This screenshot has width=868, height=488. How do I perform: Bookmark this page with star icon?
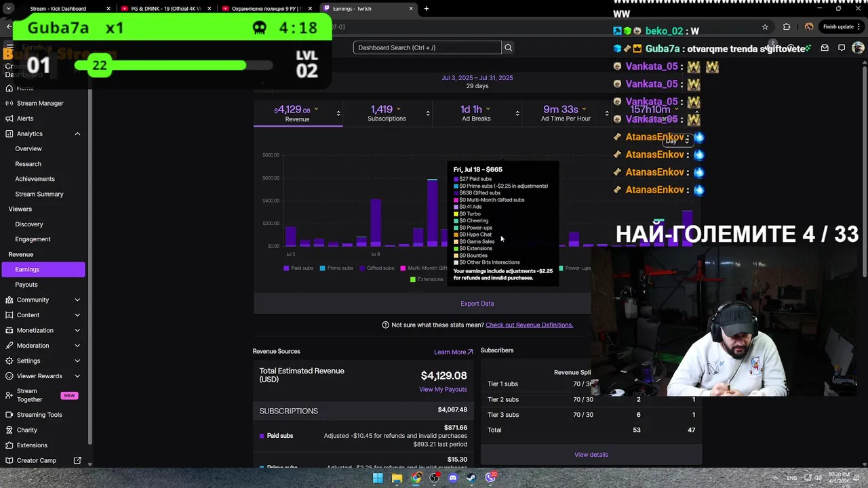[765, 26]
